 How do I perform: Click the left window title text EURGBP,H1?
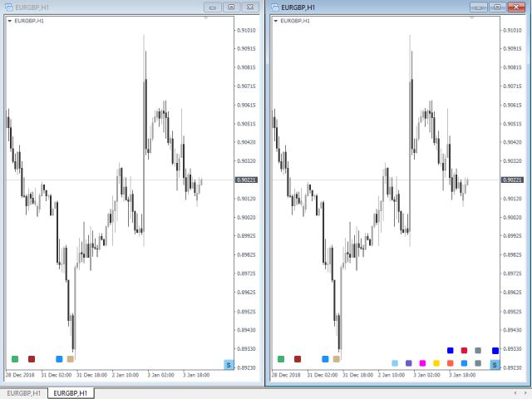32,7
